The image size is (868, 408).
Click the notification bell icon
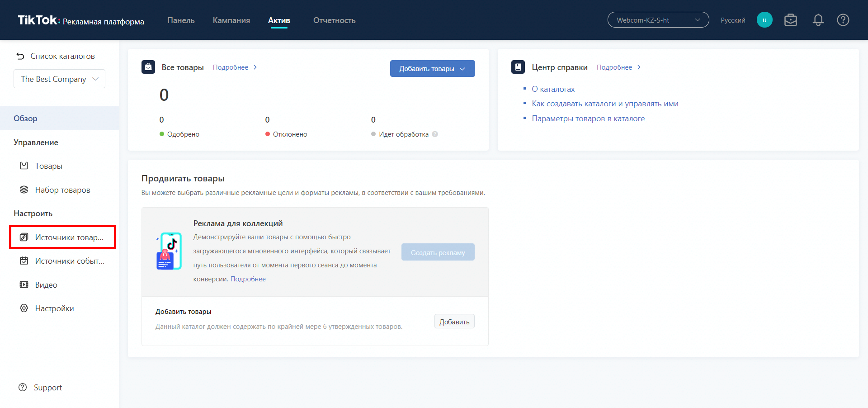point(818,20)
